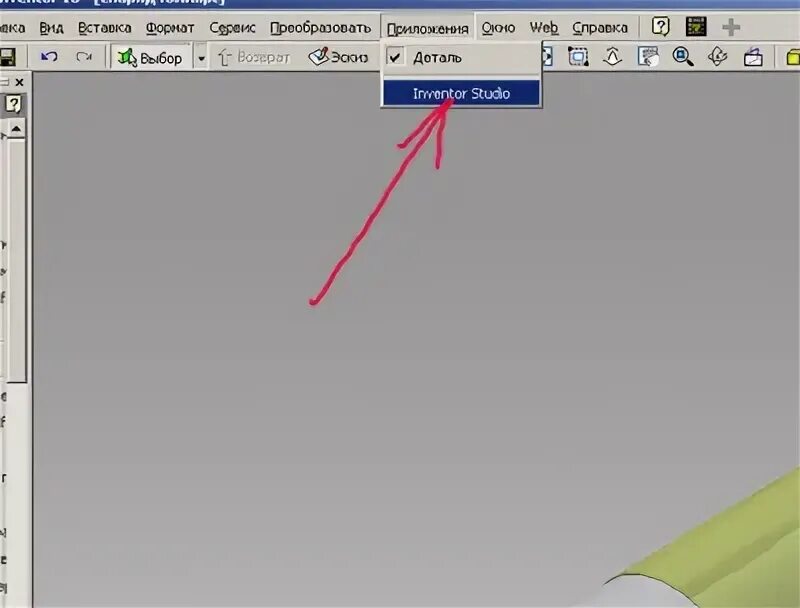
Task: Close the Приложения menu
Action: tap(428, 29)
